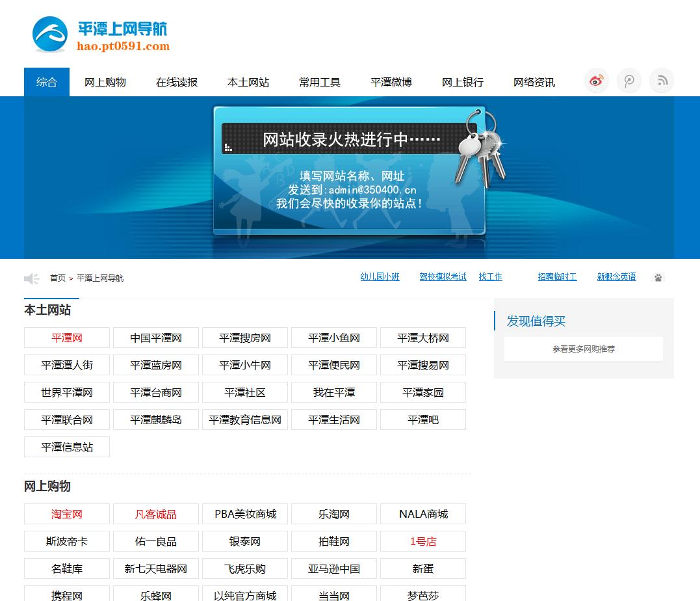
Task: Click the Sina Weibo share icon
Action: coord(596,80)
